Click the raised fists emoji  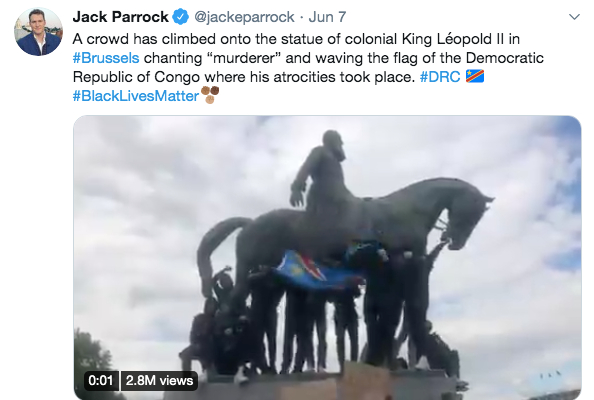(x=210, y=95)
